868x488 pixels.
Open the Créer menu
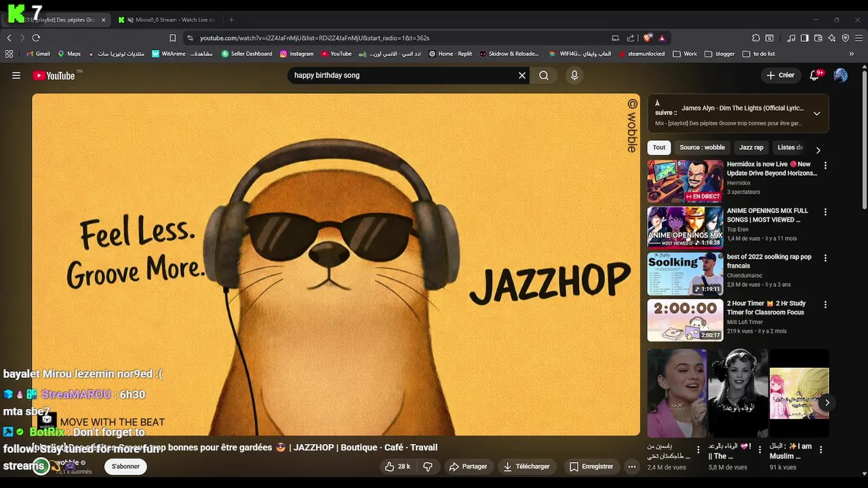click(x=780, y=75)
